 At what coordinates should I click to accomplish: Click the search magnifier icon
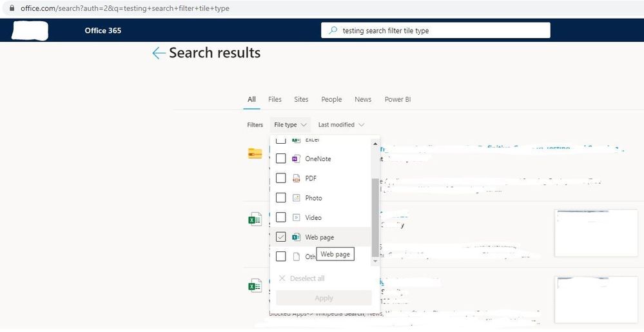[333, 30]
